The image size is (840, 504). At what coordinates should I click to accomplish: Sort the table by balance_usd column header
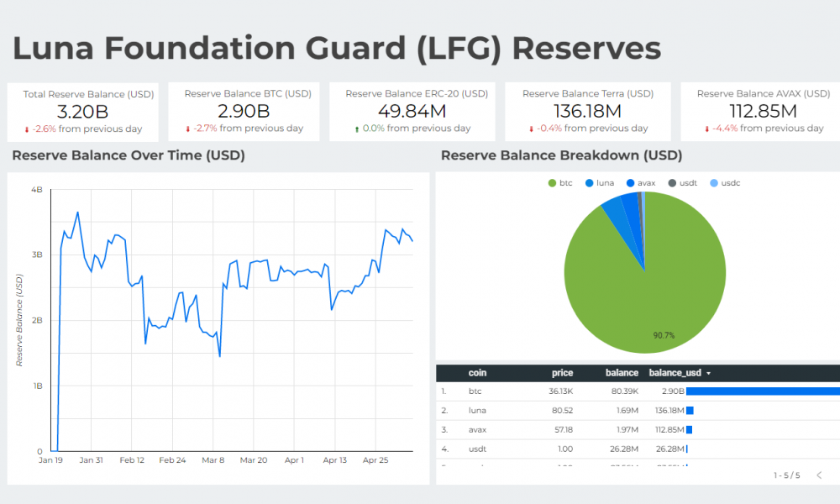point(675,373)
